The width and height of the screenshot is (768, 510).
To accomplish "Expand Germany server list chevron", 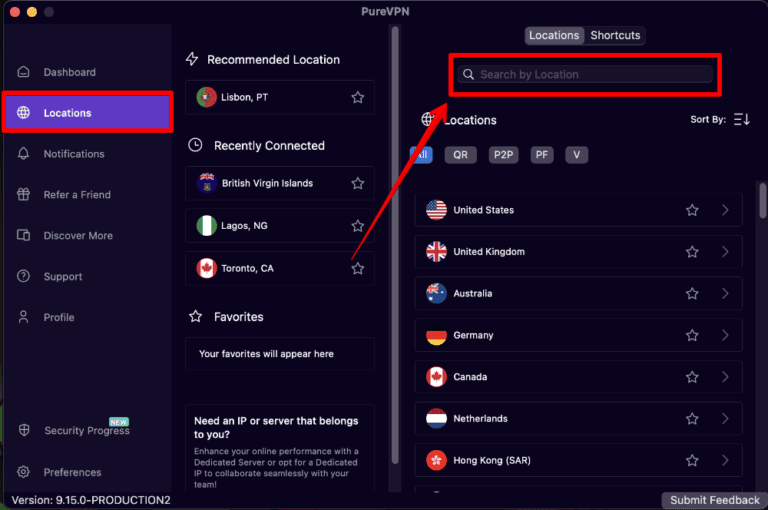I will pos(725,336).
